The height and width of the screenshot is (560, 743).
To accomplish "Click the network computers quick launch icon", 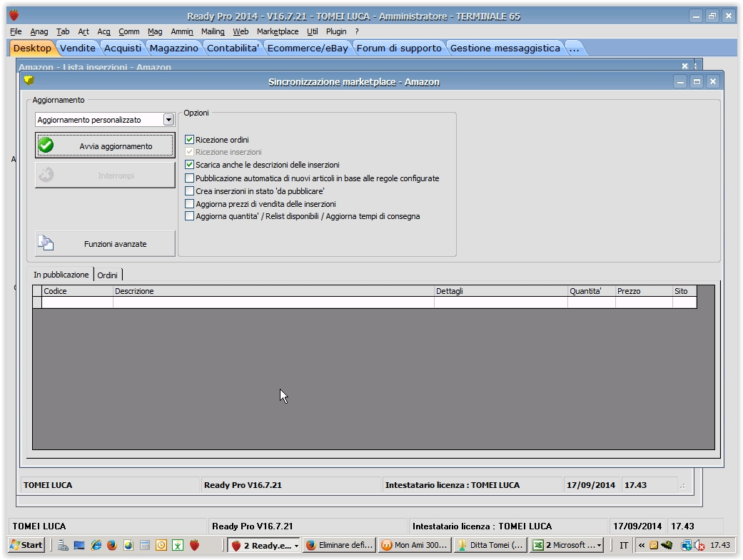I will [63, 545].
